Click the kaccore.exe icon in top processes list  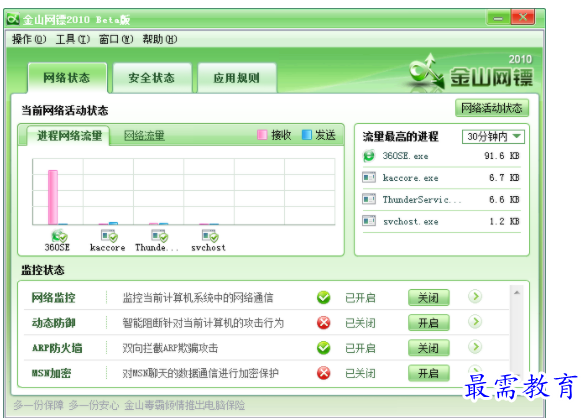click(x=369, y=177)
